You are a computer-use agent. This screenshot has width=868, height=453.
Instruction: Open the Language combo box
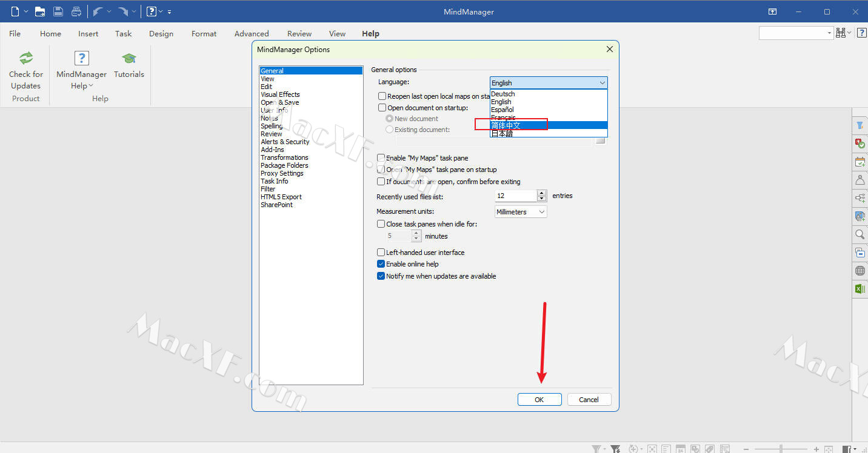tap(549, 83)
